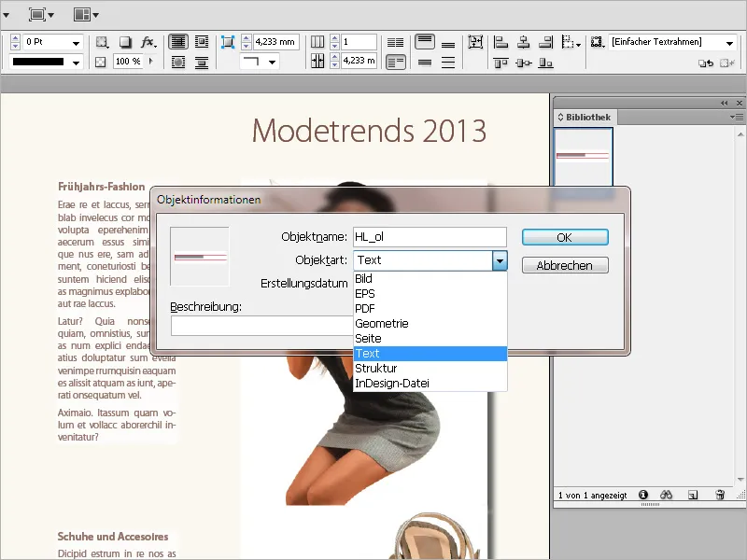
Task: Click the trash delete library item icon
Action: coord(720,495)
